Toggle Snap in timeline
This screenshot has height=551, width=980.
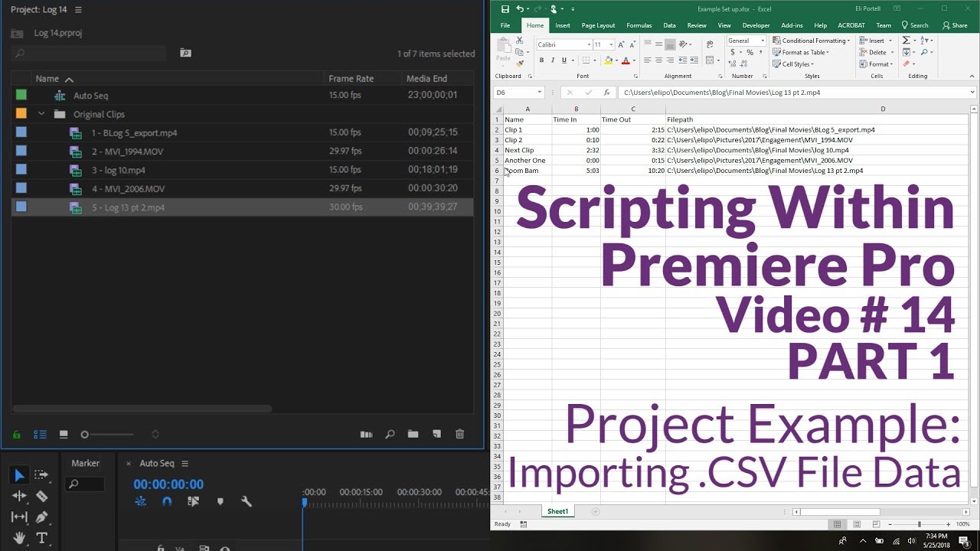click(167, 501)
